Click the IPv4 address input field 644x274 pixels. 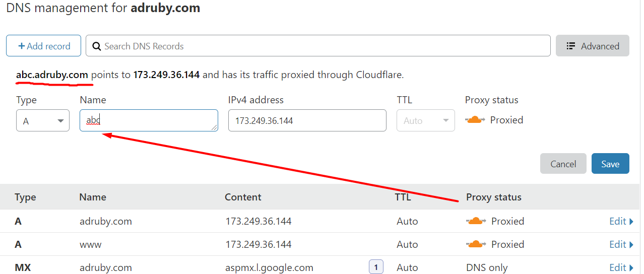307,121
